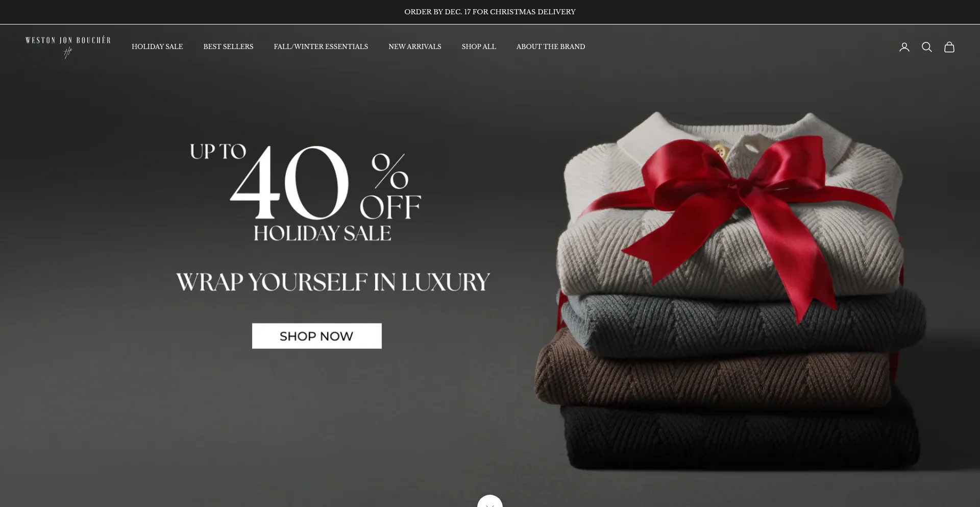The height and width of the screenshot is (507, 980).
Task: Open New Arrivals in navigation
Action: (414, 46)
